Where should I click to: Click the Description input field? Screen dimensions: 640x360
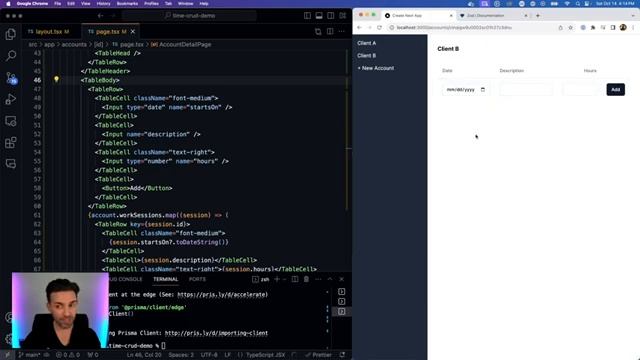[526, 89]
